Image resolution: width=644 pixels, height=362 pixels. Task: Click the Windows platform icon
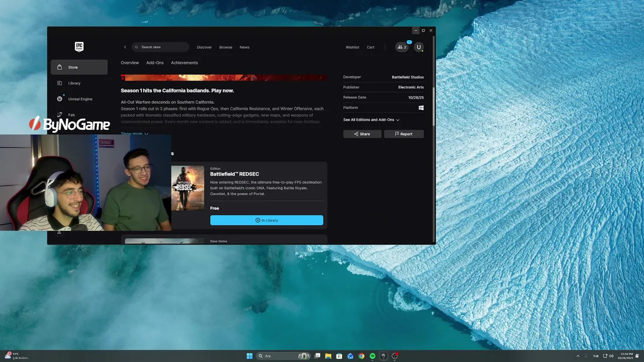coord(421,108)
